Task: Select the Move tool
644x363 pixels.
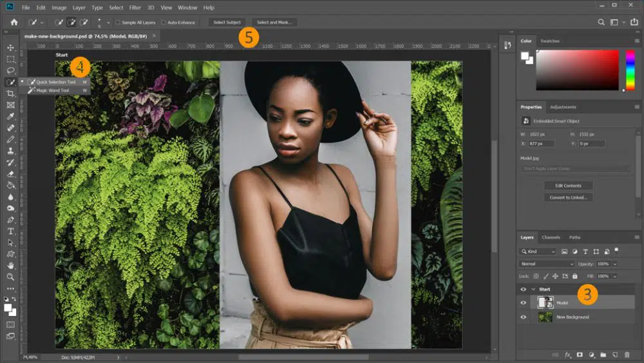Action: pos(10,48)
